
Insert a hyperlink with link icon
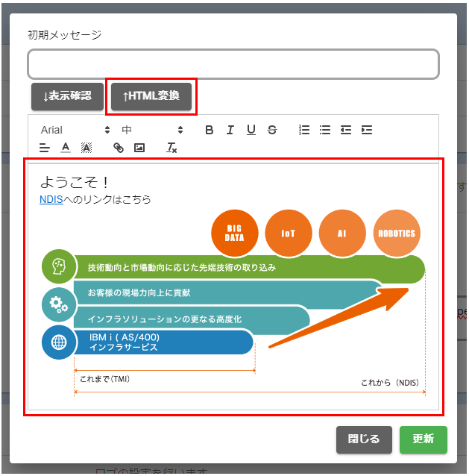point(119,148)
